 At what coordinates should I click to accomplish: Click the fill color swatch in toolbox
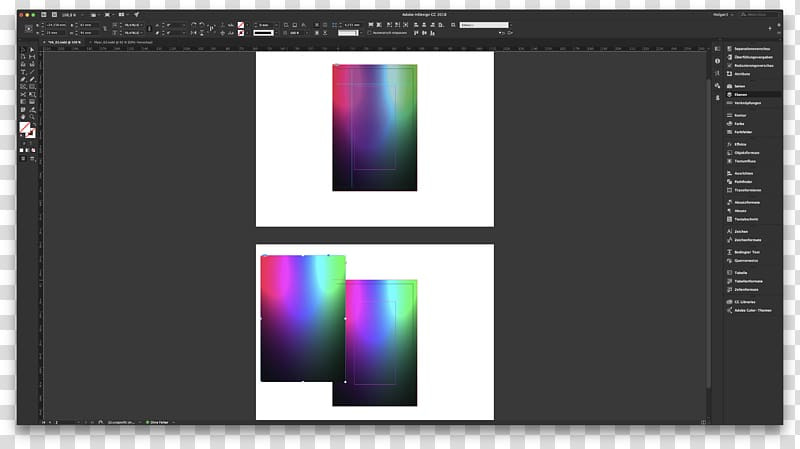tap(24, 128)
